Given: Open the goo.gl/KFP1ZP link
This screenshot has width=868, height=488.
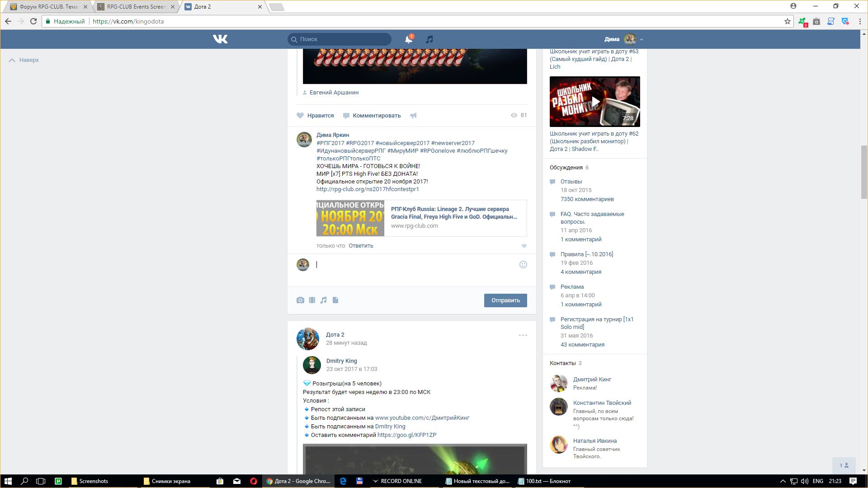Looking at the screenshot, I should coord(407,435).
